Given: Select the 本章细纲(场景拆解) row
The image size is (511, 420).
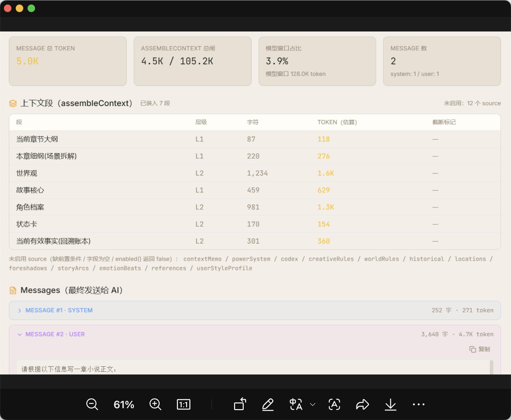Looking at the screenshot, I should point(255,156).
